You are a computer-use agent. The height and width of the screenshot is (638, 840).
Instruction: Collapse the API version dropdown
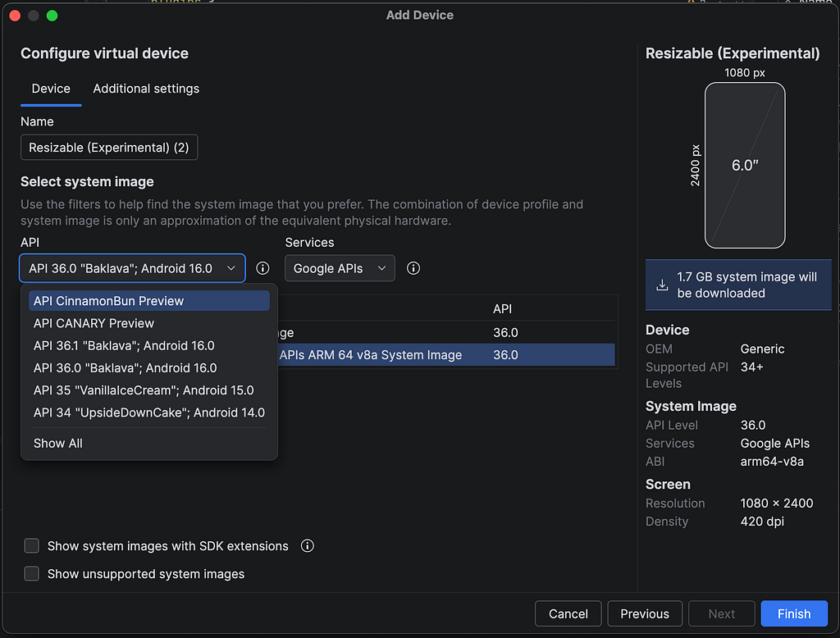coord(132,268)
